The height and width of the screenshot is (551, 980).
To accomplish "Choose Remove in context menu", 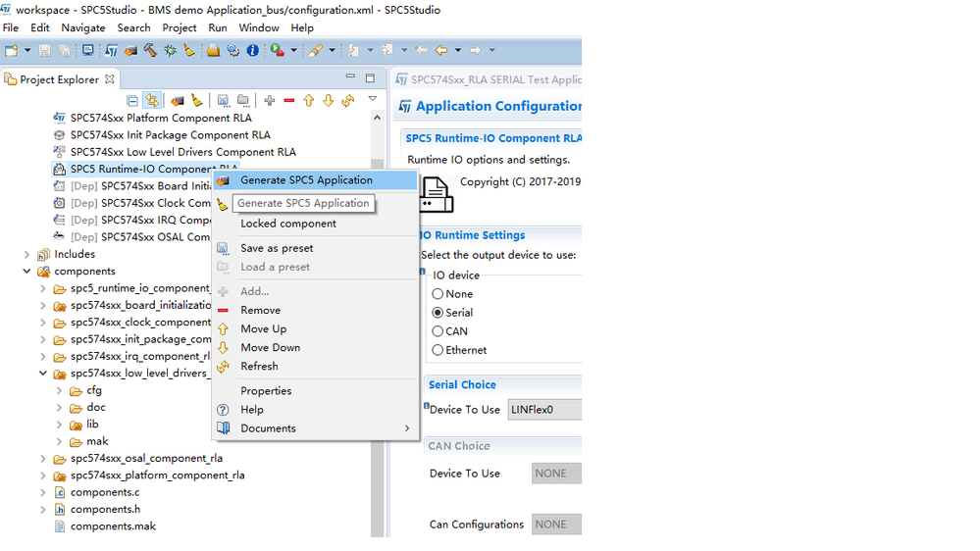I will click(x=315, y=311).
